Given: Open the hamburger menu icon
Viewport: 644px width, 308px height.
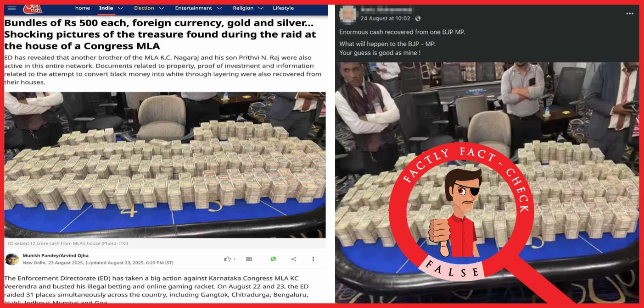Looking at the screenshot, I should pyautogui.click(x=12, y=8).
